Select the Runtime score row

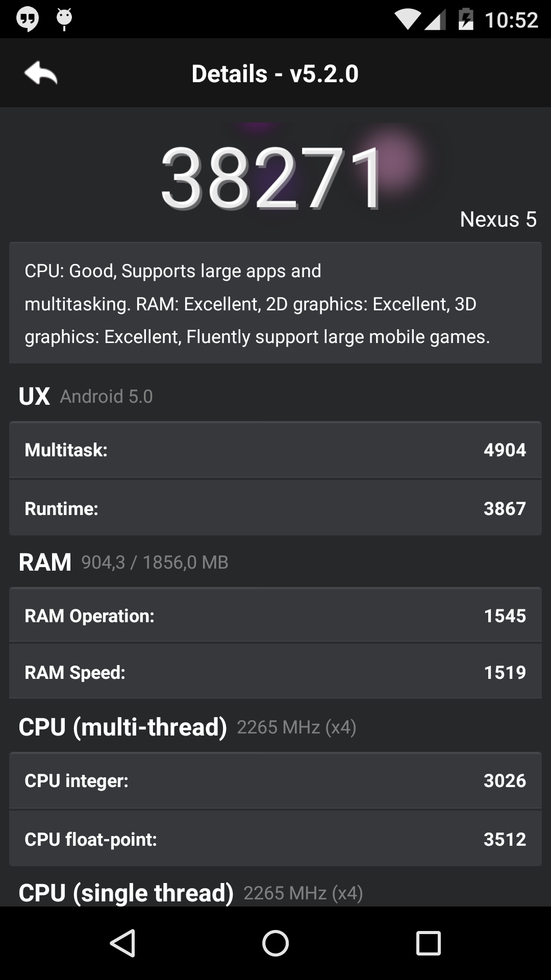coord(275,508)
